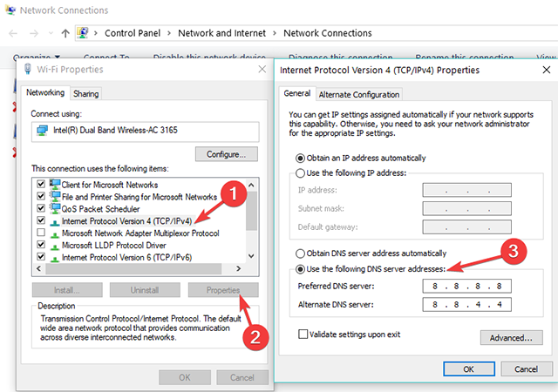Expand chevron after Control Panel breadcrumb

[169, 33]
